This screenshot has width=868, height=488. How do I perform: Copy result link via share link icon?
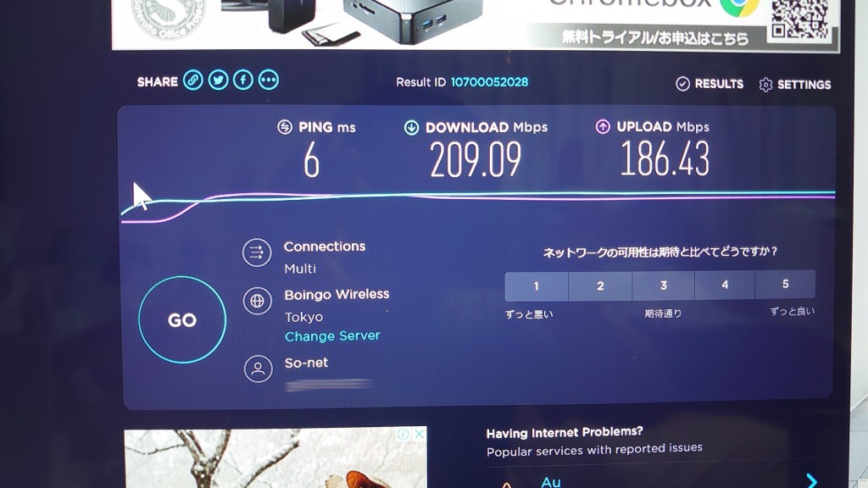click(192, 80)
